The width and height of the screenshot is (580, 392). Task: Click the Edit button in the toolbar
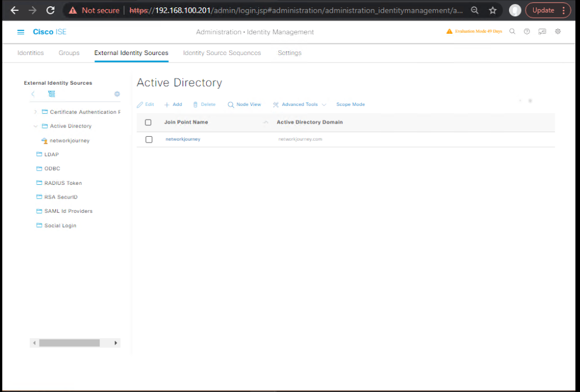click(145, 105)
